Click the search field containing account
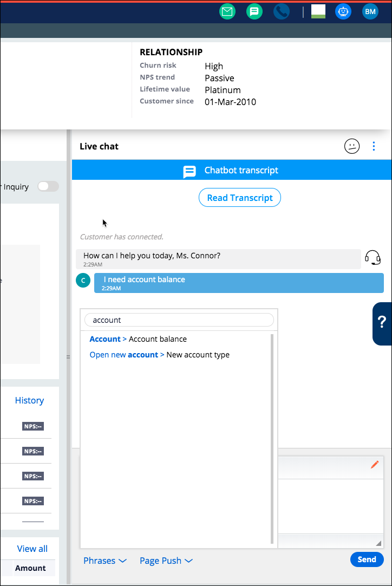Viewport: 392px width, 586px height. 179,320
